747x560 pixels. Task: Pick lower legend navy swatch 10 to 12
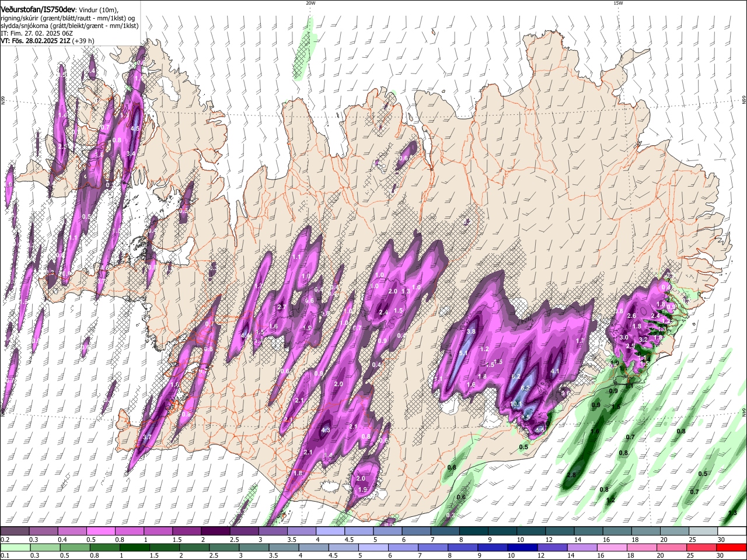pyautogui.click(x=522, y=547)
